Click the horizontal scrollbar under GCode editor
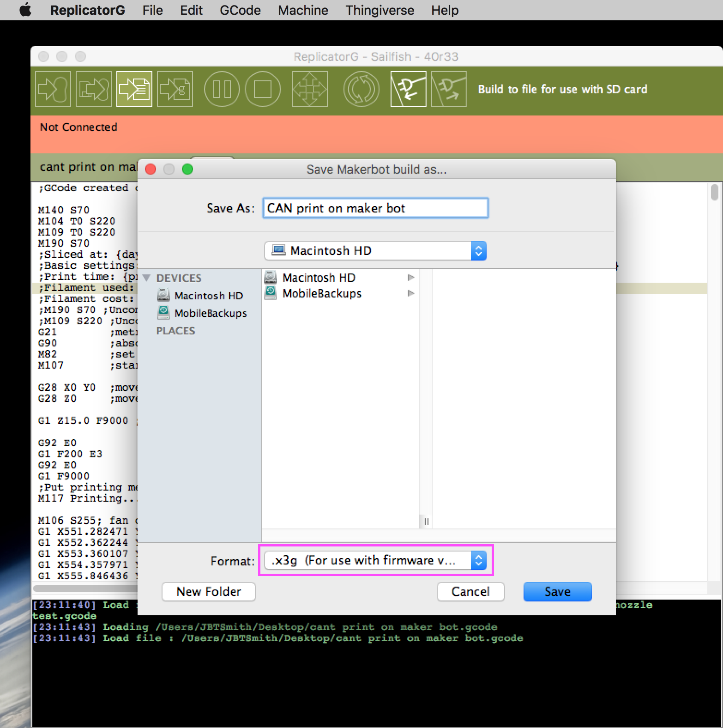723x728 pixels. 85,588
